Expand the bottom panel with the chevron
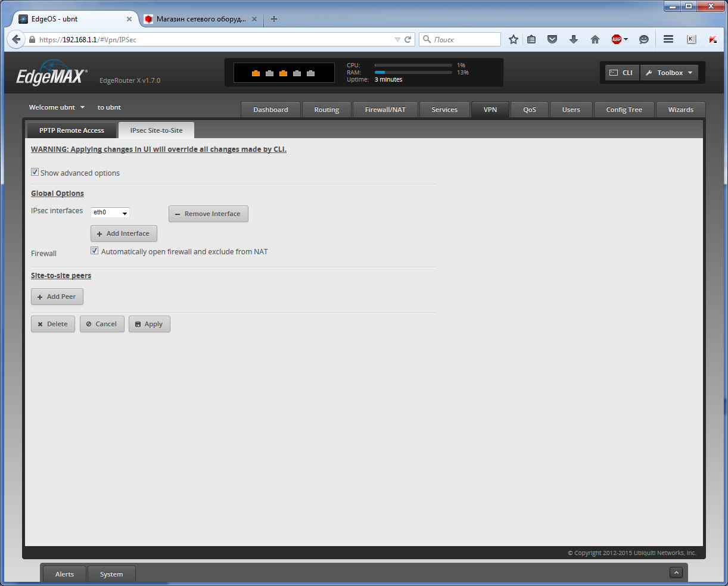This screenshot has width=728, height=586. pyautogui.click(x=676, y=572)
